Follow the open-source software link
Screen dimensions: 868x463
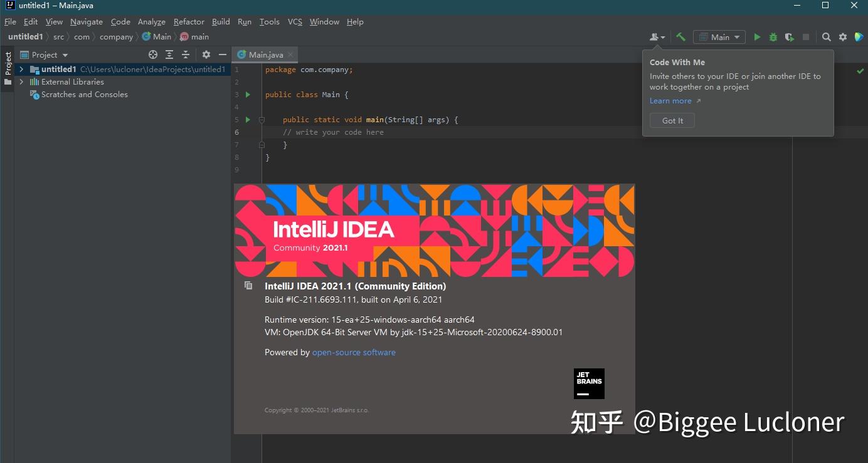click(354, 352)
